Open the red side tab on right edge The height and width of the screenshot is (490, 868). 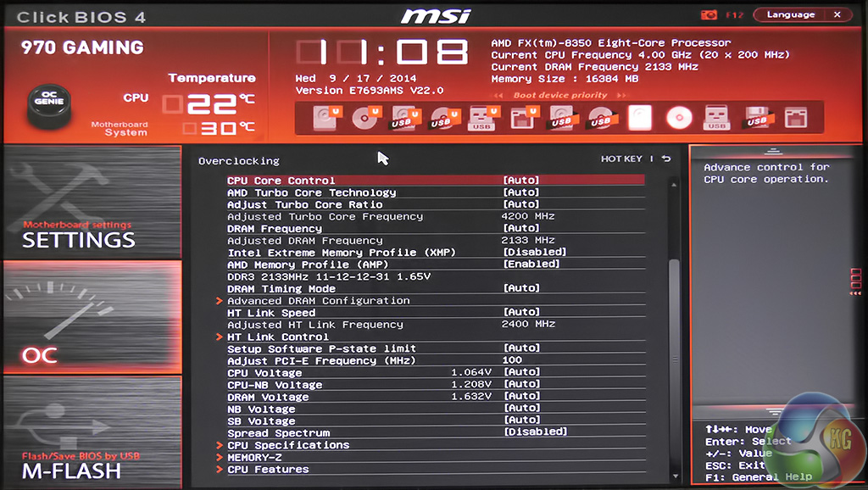click(x=856, y=281)
